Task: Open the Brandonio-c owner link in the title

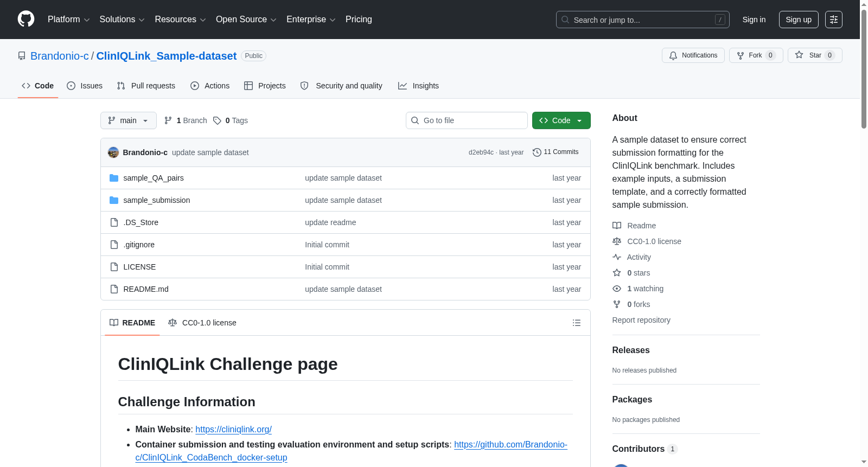Action: (60, 56)
